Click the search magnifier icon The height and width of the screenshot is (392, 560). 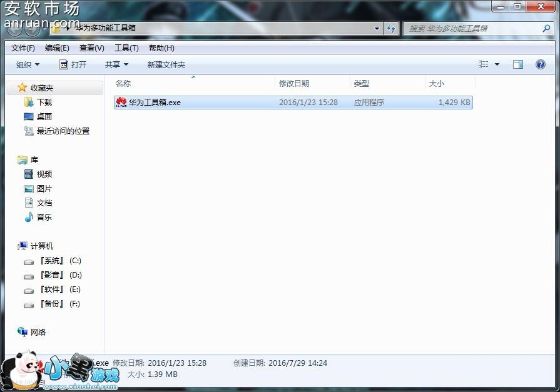coord(546,28)
